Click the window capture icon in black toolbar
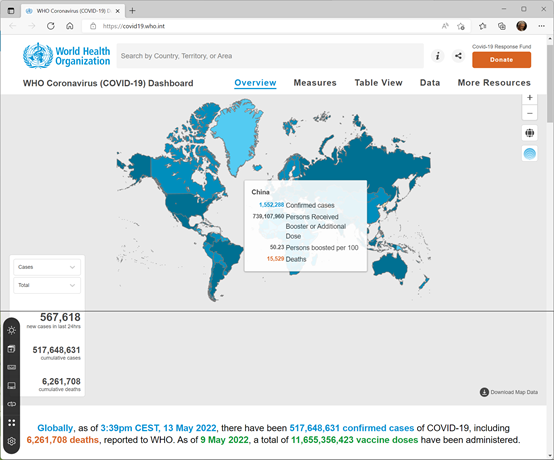Viewport: 554px width, 460px height. (x=12, y=349)
